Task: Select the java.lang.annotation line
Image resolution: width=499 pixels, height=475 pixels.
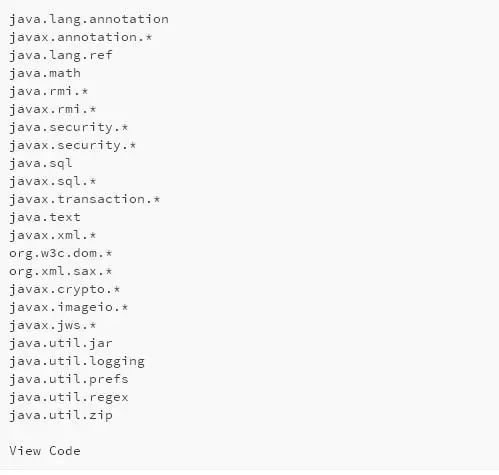Action: point(89,19)
